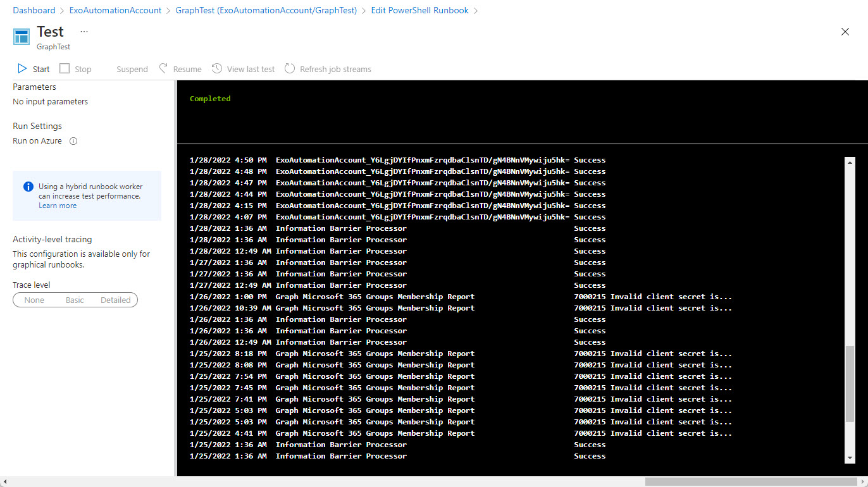The height and width of the screenshot is (487, 868).
Task: Expand the breadcrumb chevron after Edit PowerShell Runbook
Action: [477, 10]
